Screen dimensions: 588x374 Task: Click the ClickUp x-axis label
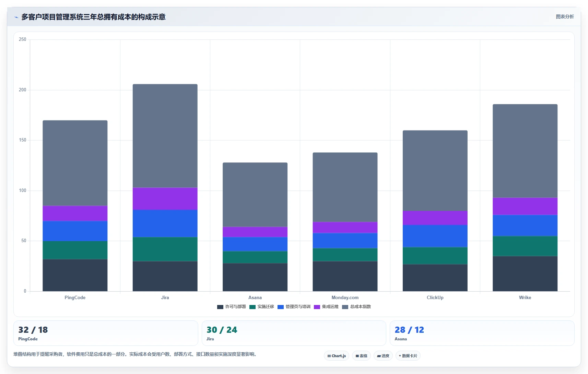(435, 298)
